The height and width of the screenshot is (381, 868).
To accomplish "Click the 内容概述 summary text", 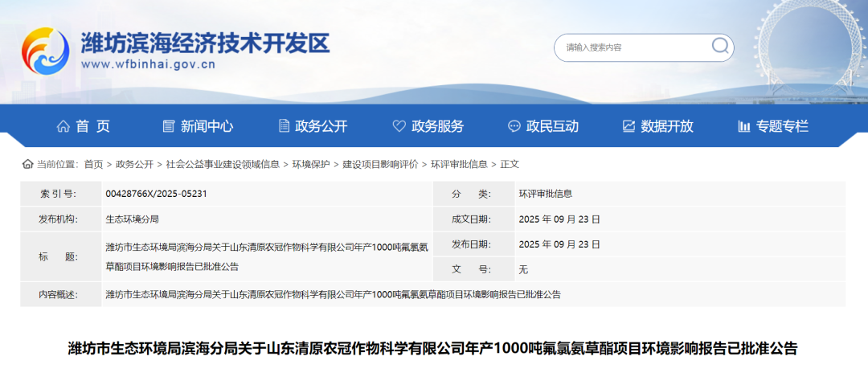I will (x=334, y=295).
